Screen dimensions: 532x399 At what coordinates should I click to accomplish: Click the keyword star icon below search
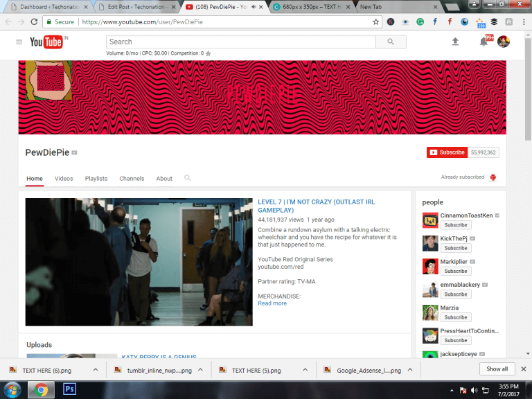click(x=209, y=53)
